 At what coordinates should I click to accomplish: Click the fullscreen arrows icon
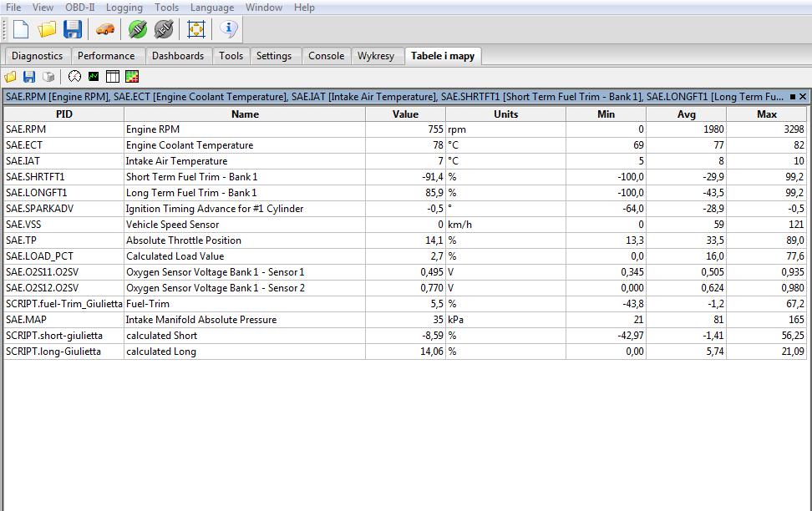(196, 29)
